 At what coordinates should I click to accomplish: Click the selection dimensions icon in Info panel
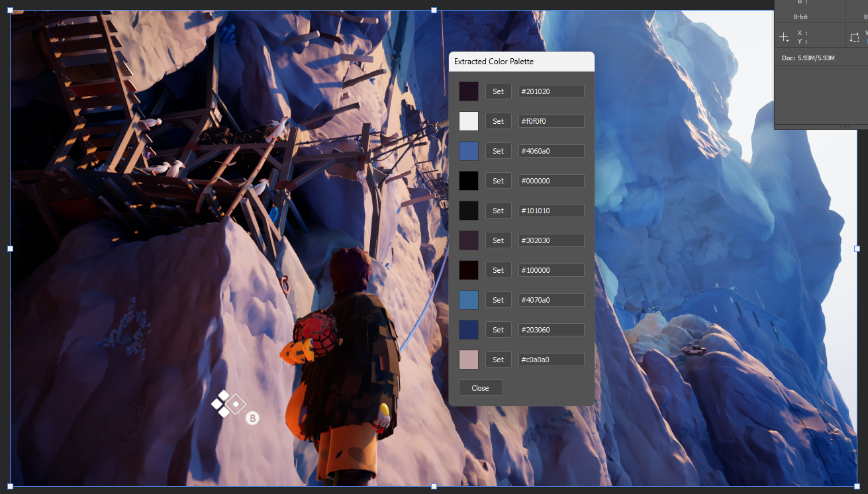click(854, 37)
